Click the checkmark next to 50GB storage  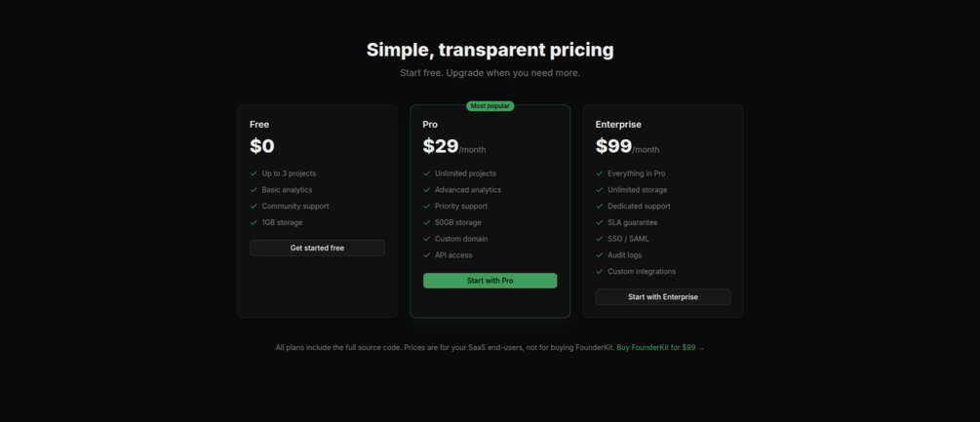[x=427, y=222]
